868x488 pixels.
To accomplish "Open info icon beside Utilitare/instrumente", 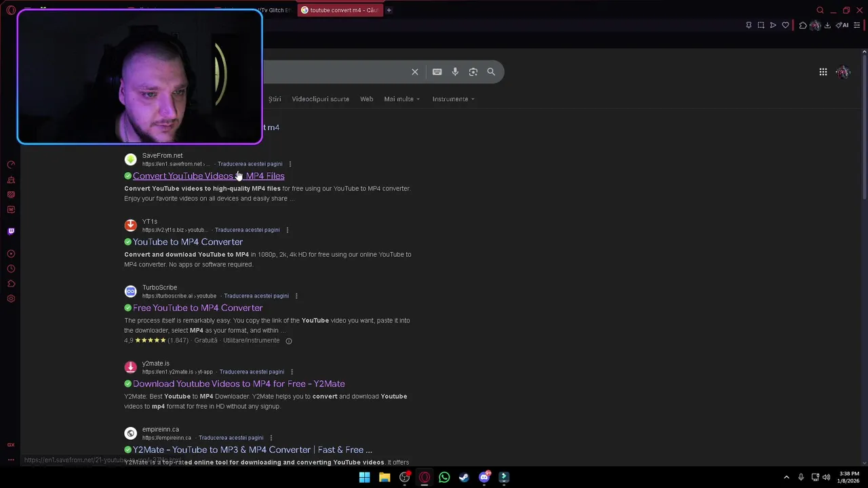I will [288, 341].
